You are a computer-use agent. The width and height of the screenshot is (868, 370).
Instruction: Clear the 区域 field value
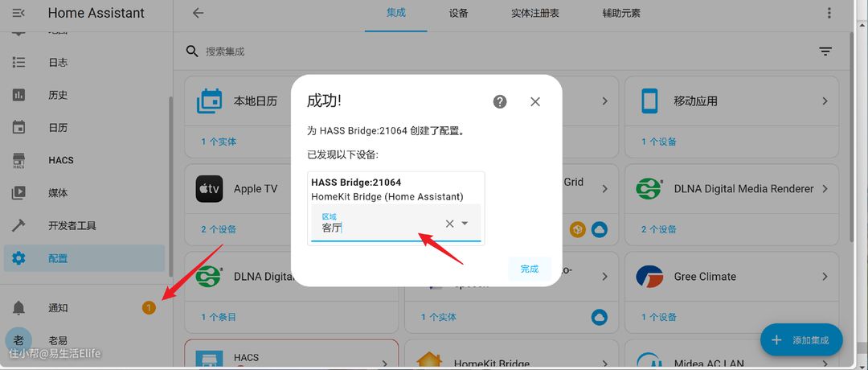pos(449,224)
